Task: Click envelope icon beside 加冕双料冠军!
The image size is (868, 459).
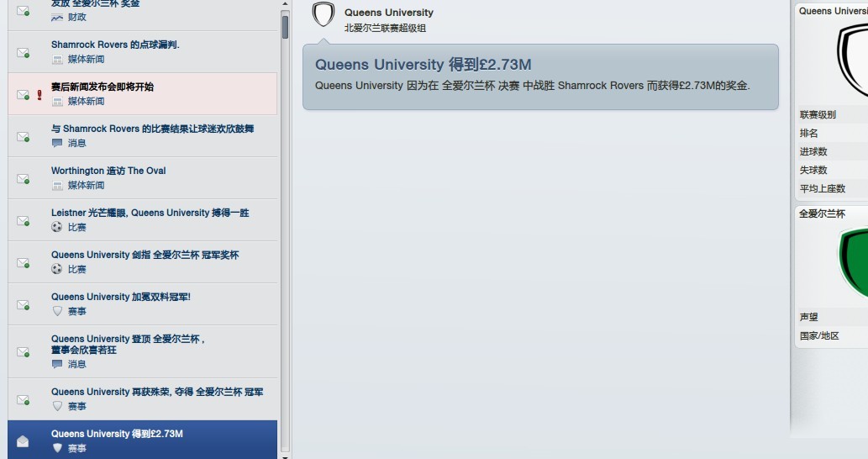Action: click(23, 305)
